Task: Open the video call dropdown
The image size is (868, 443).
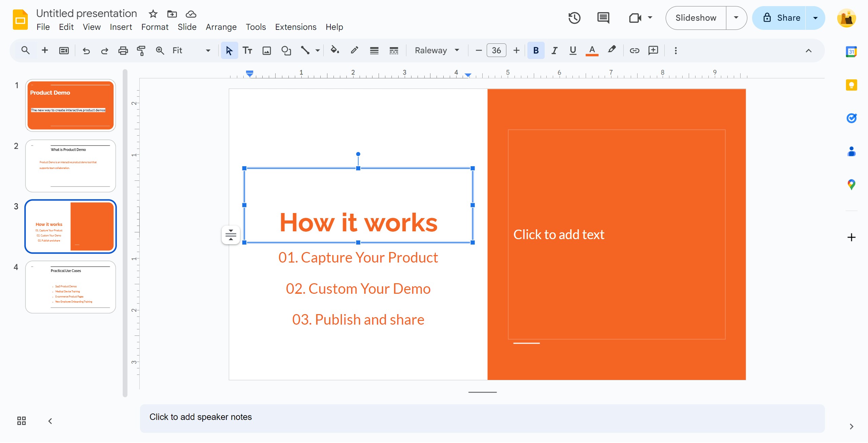Action: click(x=650, y=18)
